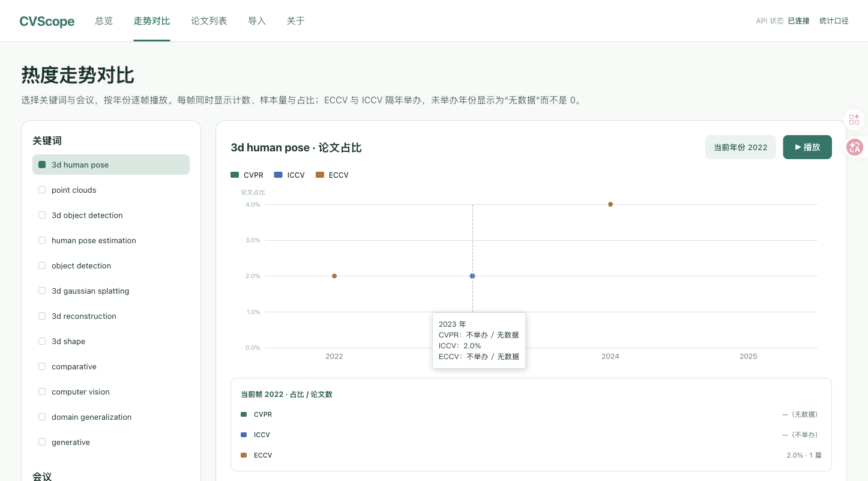The height and width of the screenshot is (481, 868).
Task: Select the object detection keyword checkbox
Action: pyautogui.click(x=42, y=265)
